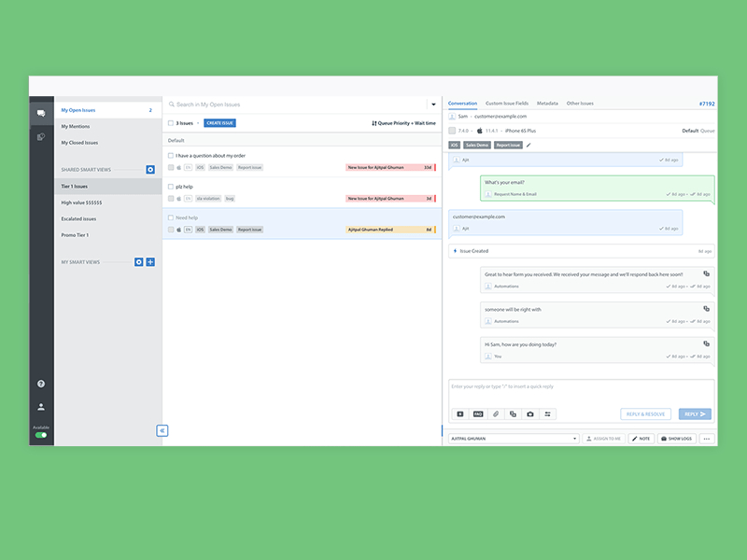Add a new My Smart View
Screen dimensions: 747x560
[150, 262]
